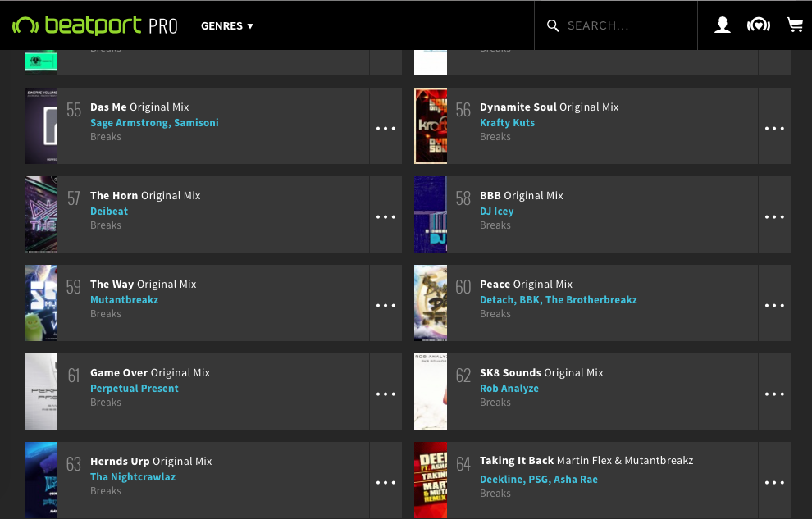Open more options for Taking It Back

(775, 482)
